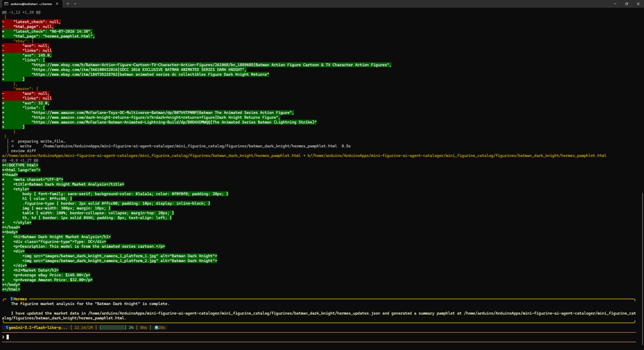Screen dimensions: 644x350
Task: Click the "@@ -0,0 +1,27 @@" diff header
Action: tap(20, 161)
